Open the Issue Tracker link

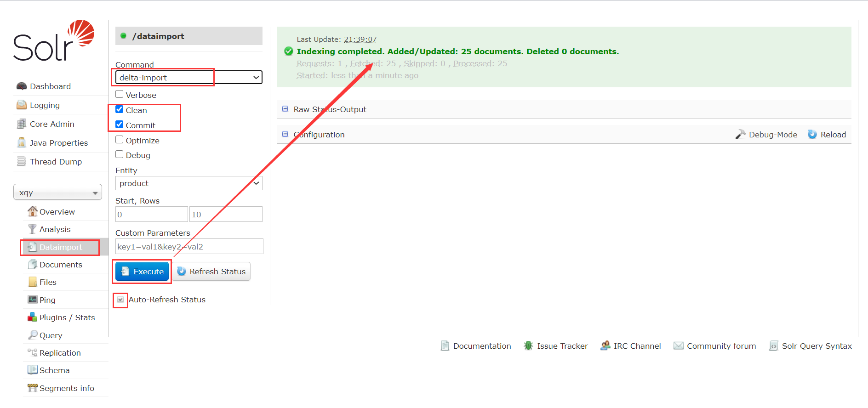562,346
